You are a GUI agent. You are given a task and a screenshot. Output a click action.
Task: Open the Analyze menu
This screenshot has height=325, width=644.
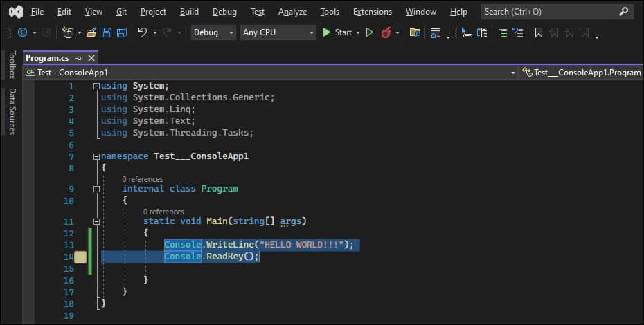tap(292, 12)
